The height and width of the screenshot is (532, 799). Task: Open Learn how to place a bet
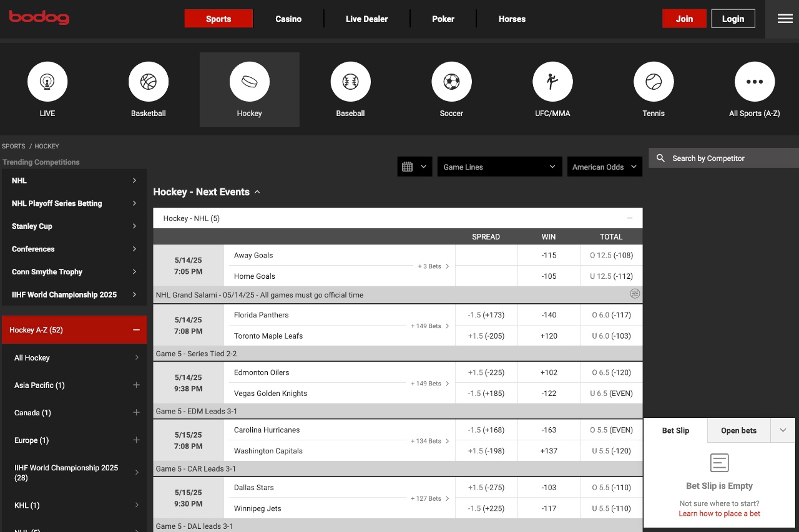[x=720, y=513]
